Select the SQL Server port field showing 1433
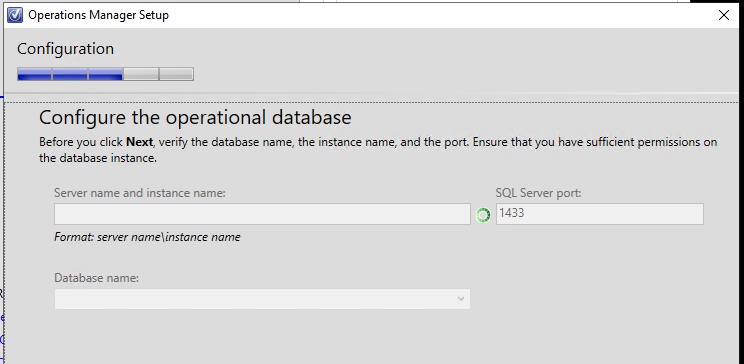This screenshot has height=364, width=744. click(600, 214)
